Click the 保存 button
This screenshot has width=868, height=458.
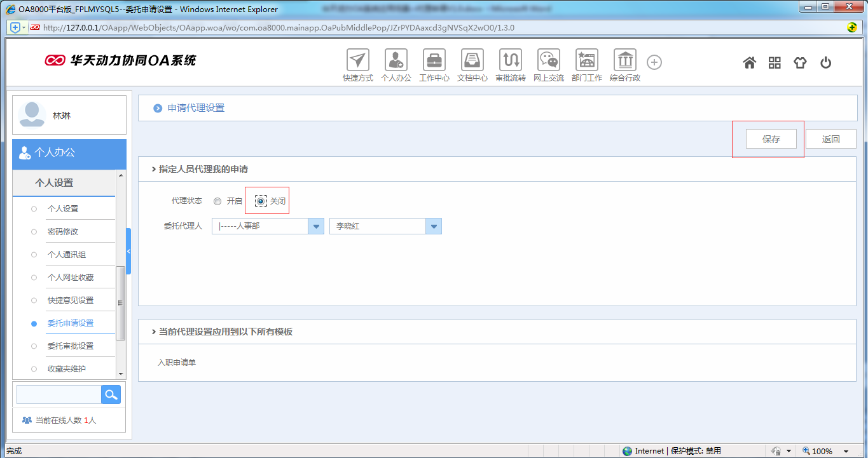[771, 139]
